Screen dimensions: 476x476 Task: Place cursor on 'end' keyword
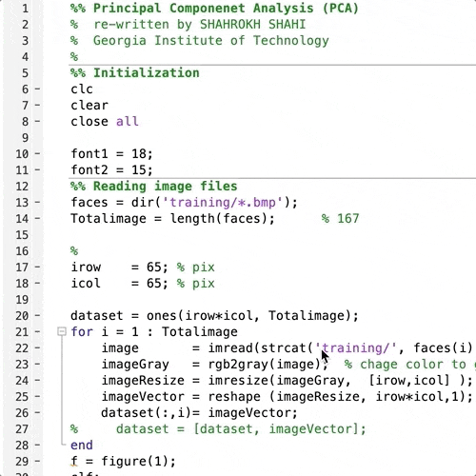82,446
